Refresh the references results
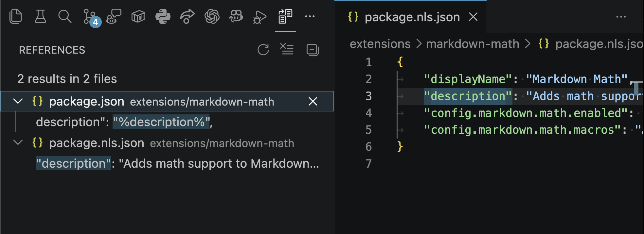 [263, 50]
